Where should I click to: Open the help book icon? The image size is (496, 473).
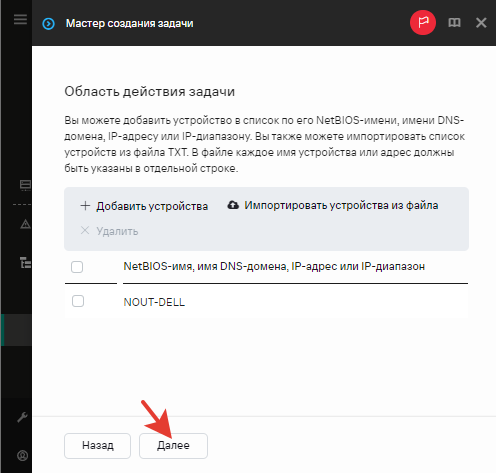point(454,23)
